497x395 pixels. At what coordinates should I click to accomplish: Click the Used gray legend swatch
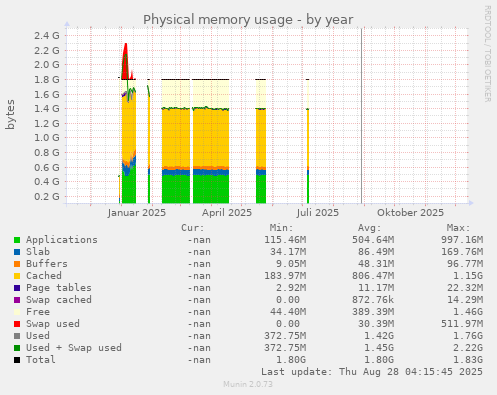17,336
